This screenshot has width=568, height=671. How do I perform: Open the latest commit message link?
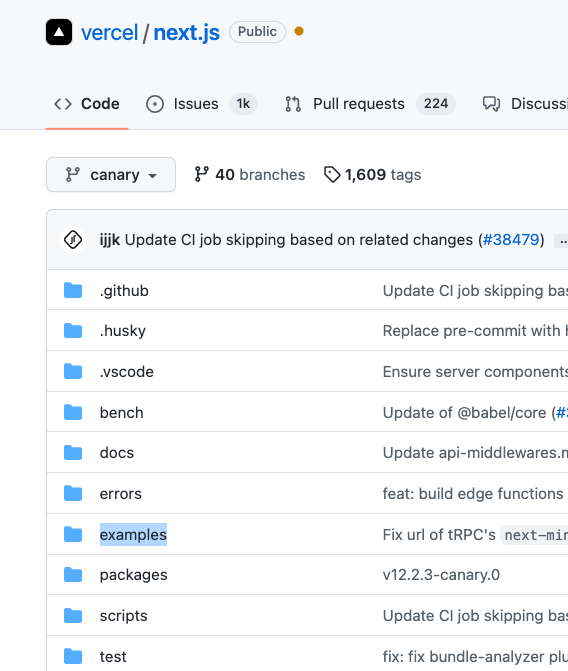pyautogui.click(x=299, y=240)
